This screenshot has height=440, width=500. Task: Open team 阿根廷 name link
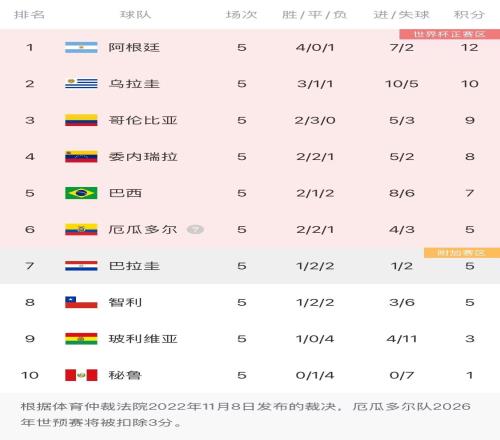click(134, 47)
